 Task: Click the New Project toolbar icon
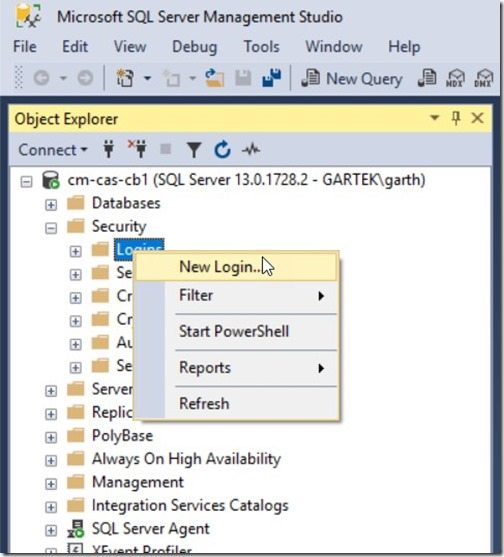pyautogui.click(x=125, y=78)
